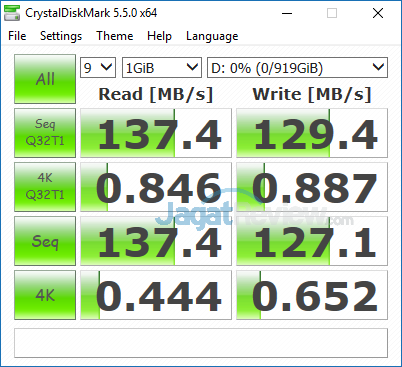
Task: Start the 4K Q32T1 benchmark
Action: click(x=45, y=187)
